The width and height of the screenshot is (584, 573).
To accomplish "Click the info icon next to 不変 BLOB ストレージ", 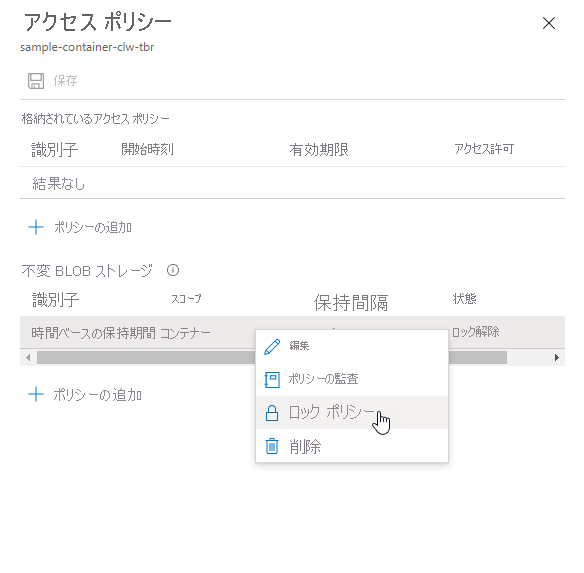I will click(x=173, y=270).
